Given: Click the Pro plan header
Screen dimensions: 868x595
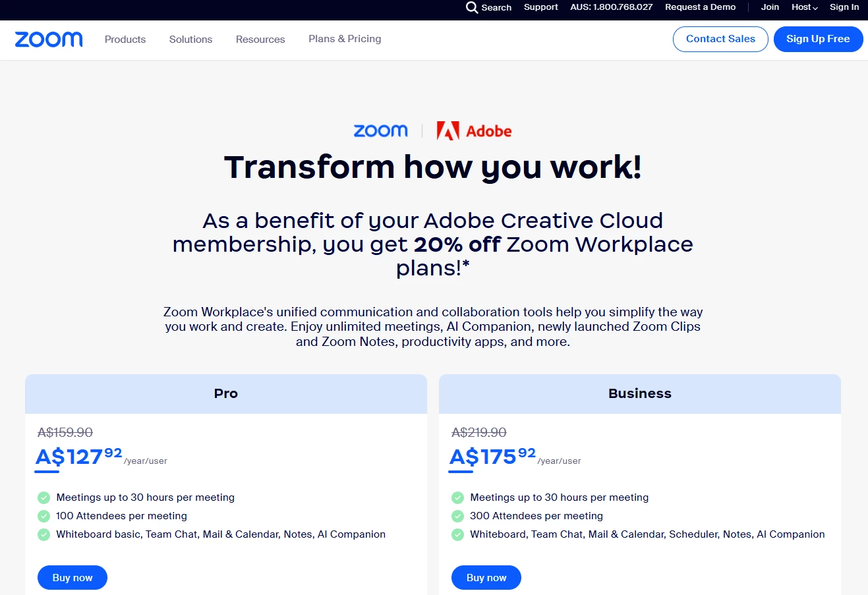Looking at the screenshot, I should (x=226, y=393).
